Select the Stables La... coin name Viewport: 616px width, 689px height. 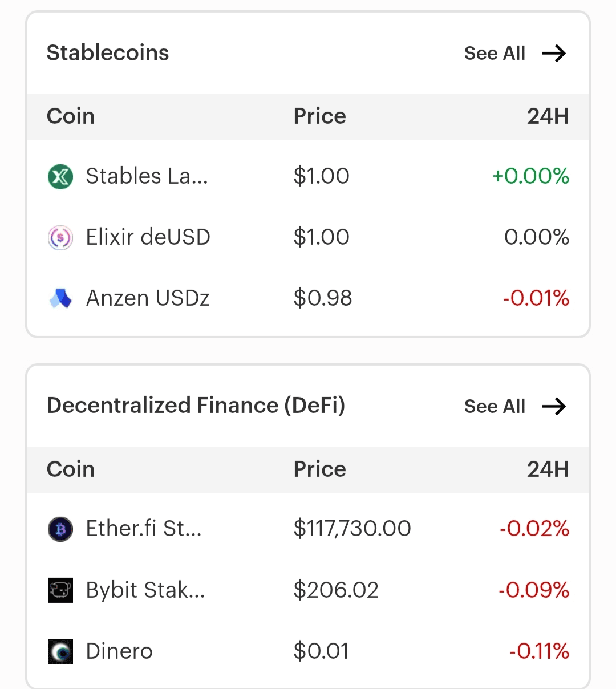tap(147, 176)
